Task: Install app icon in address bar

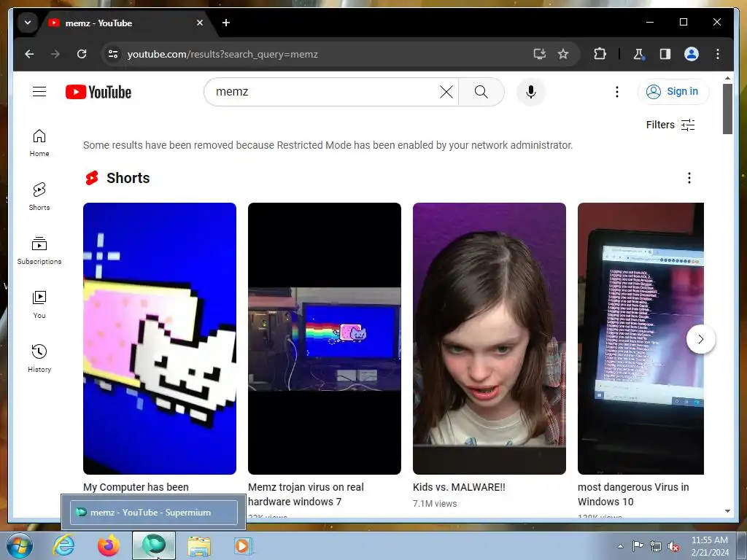Action: click(x=539, y=54)
